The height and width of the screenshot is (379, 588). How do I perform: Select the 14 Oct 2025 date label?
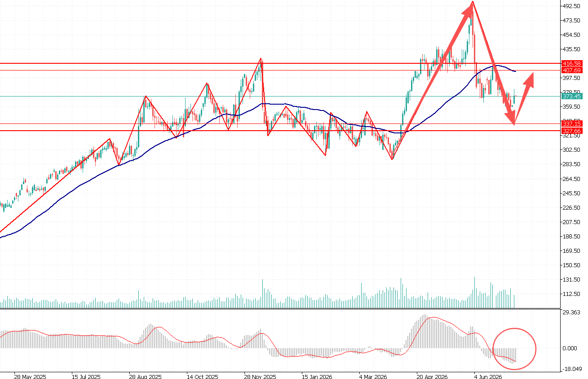pyautogui.click(x=203, y=377)
